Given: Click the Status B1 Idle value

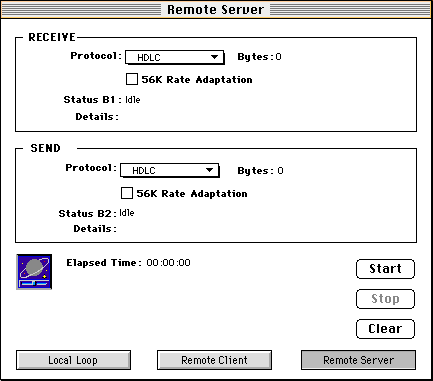Looking at the screenshot, I should tap(133, 100).
